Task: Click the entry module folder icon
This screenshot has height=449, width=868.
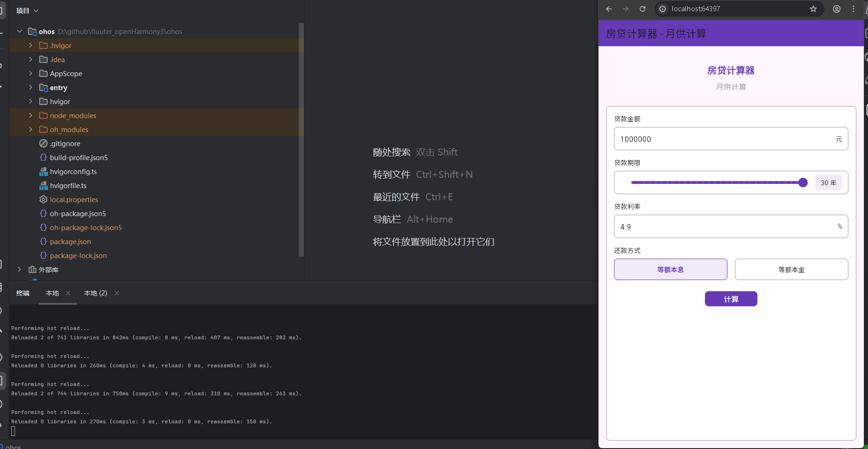Action: (43, 87)
